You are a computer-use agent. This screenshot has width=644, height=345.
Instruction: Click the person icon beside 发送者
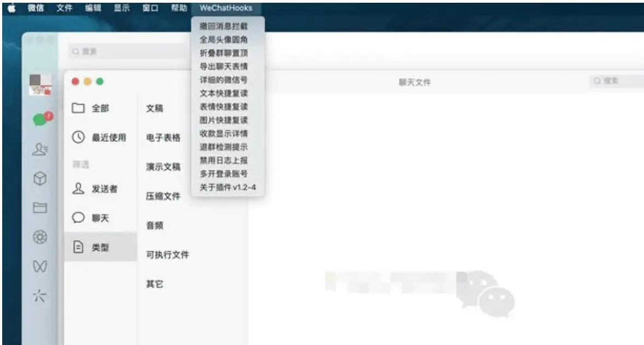[78, 188]
